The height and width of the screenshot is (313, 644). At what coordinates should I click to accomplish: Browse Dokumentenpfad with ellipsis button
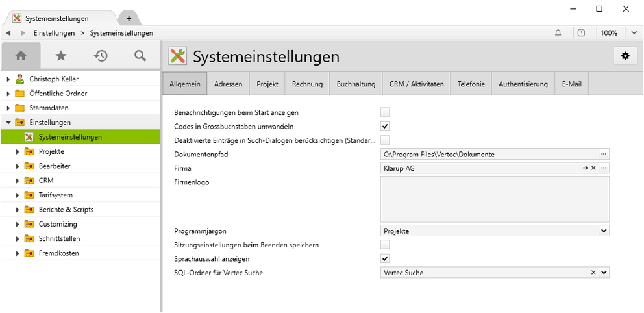pyautogui.click(x=604, y=154)
